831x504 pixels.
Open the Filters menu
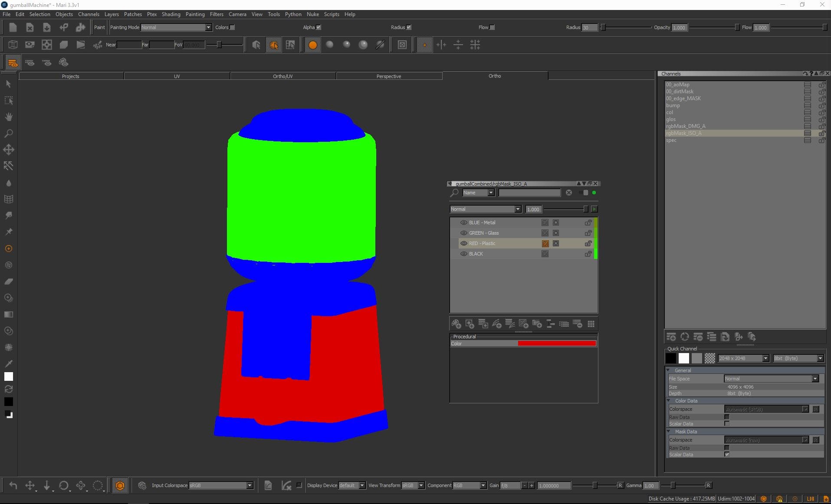pos(217,14)
